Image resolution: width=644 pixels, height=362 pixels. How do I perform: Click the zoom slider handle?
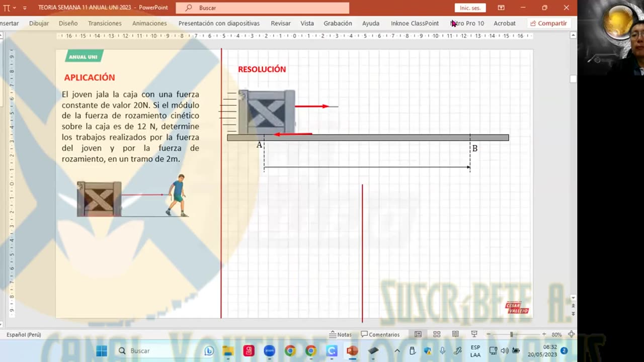pos(512,334)
